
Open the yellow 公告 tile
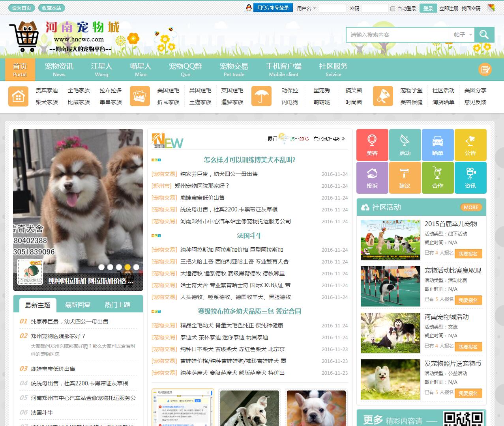point(470,145)
